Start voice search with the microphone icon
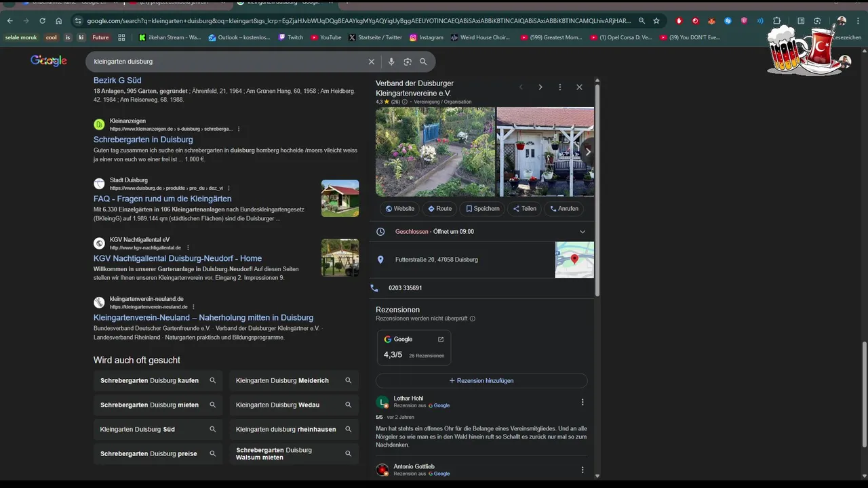 coord(391,62)
